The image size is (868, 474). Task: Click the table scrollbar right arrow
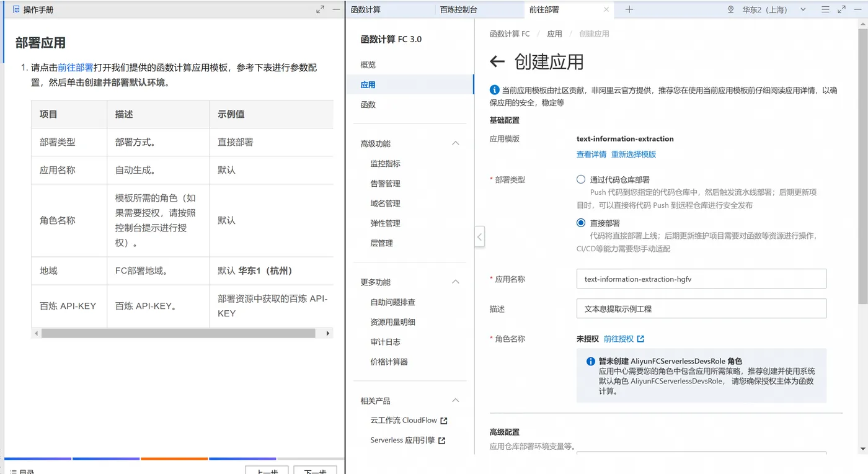click(x=329, y=333)
